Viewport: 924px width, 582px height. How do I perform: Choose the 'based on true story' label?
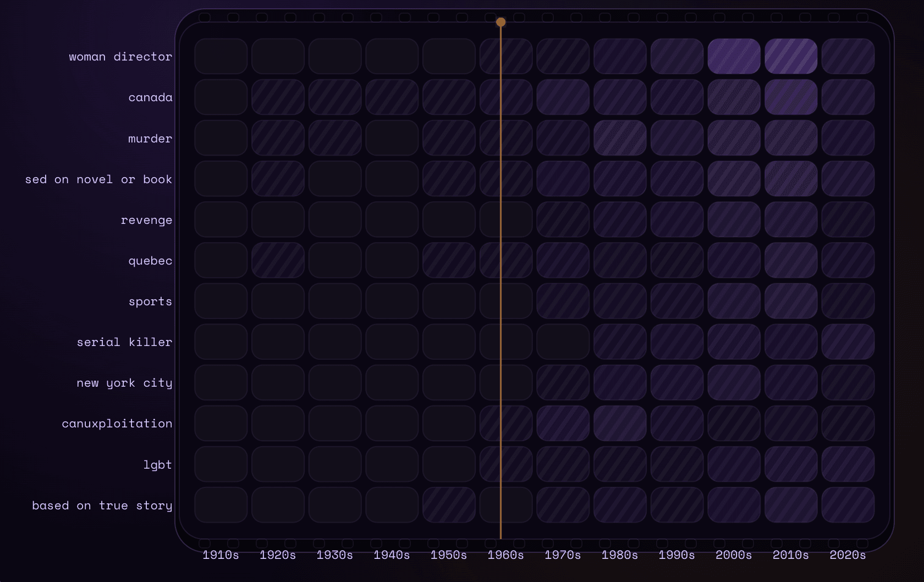tap(102, 506)
